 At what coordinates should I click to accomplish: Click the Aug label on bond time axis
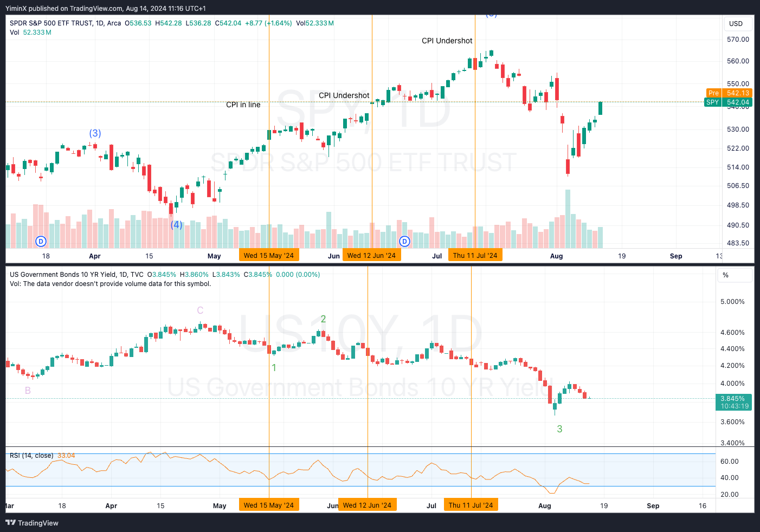(x=544, y=506)
